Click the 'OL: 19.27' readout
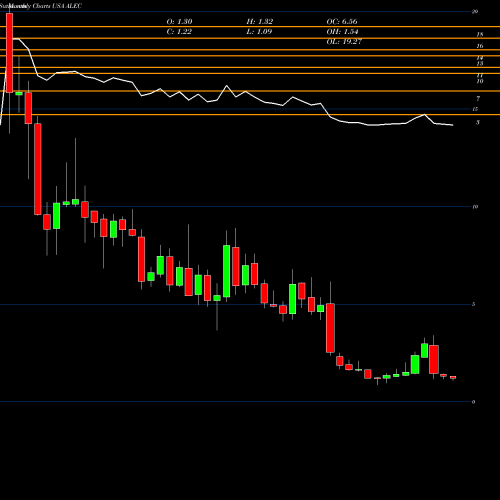Image resolution: width=500 pixels, height=500 pixels. (x=344, y=42)
